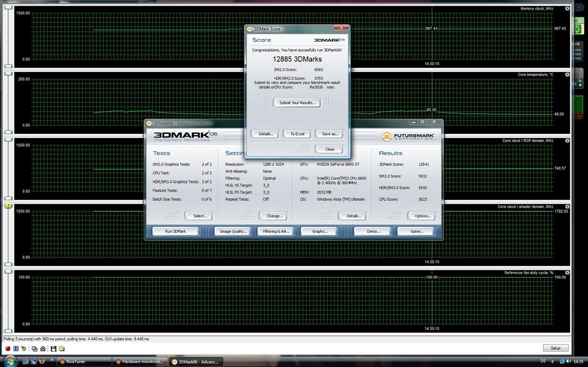Click Change... under Settings section

click(x=274, y=216)
